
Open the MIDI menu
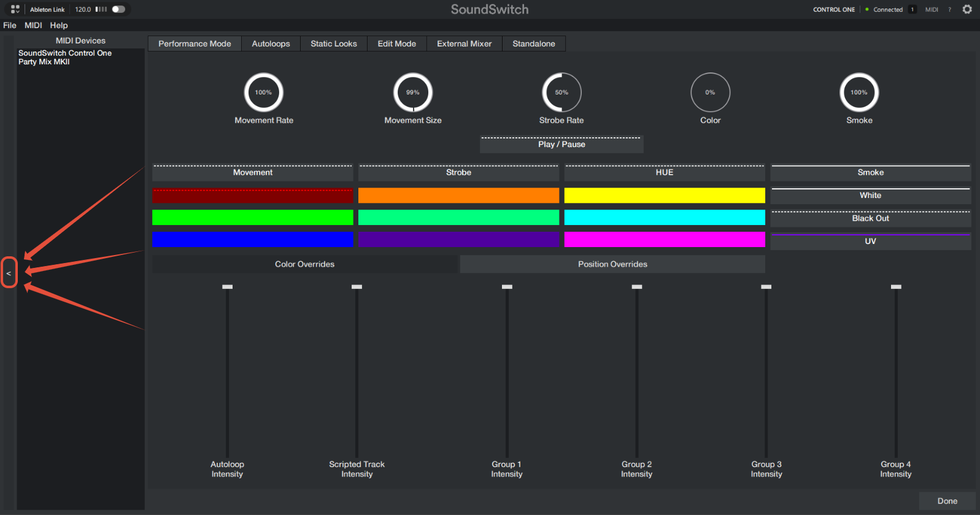33,25
